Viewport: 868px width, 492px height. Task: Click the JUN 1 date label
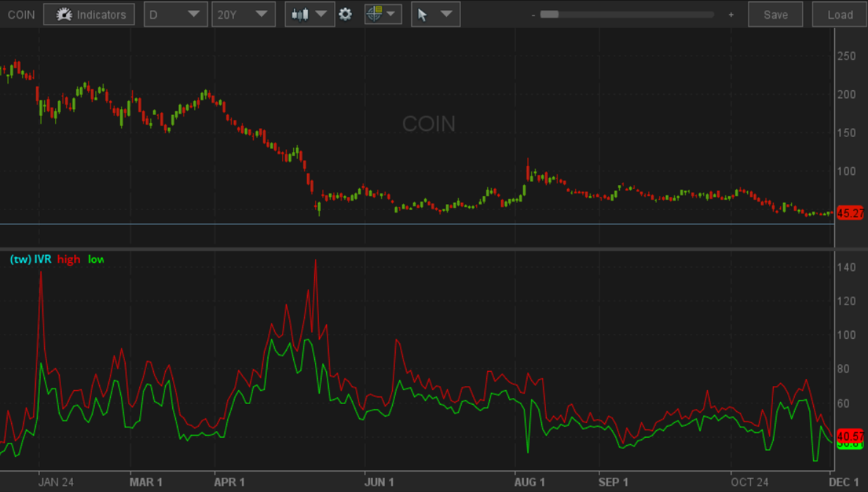(x=380, y=482)
